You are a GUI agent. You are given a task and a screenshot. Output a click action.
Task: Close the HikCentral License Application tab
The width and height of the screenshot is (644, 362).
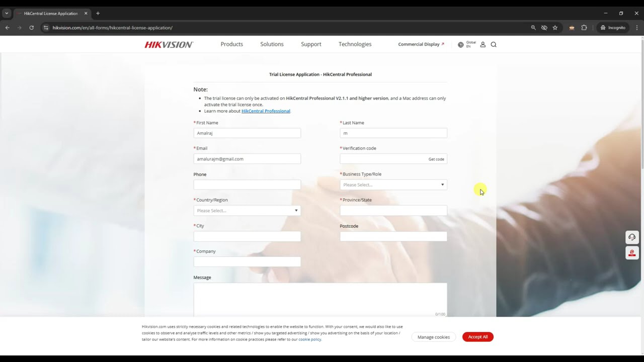86,13
